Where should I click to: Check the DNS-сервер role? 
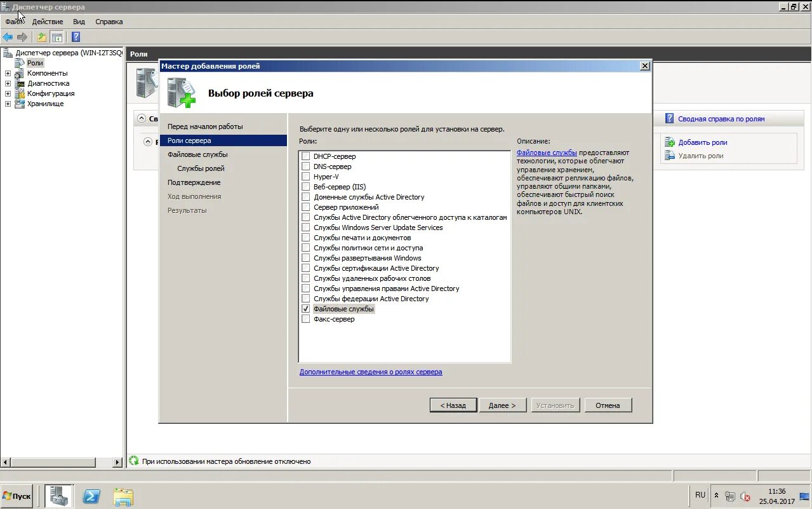tap(306, 166)
